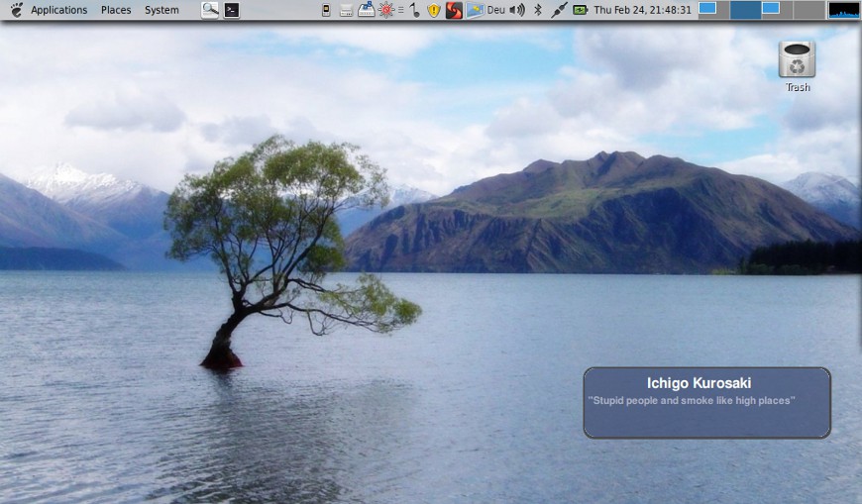862x504 pixels.
Task: Switch keyboard layout via Deu indicator
Action: (495, 10)
